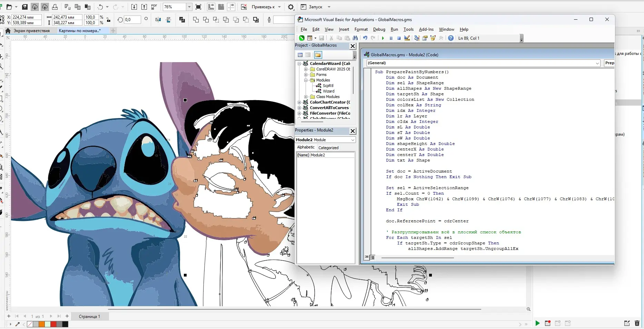This screenshot has width=644, height=329.
Task: Click the Trim shapes icon
Action: pos(206,20)
